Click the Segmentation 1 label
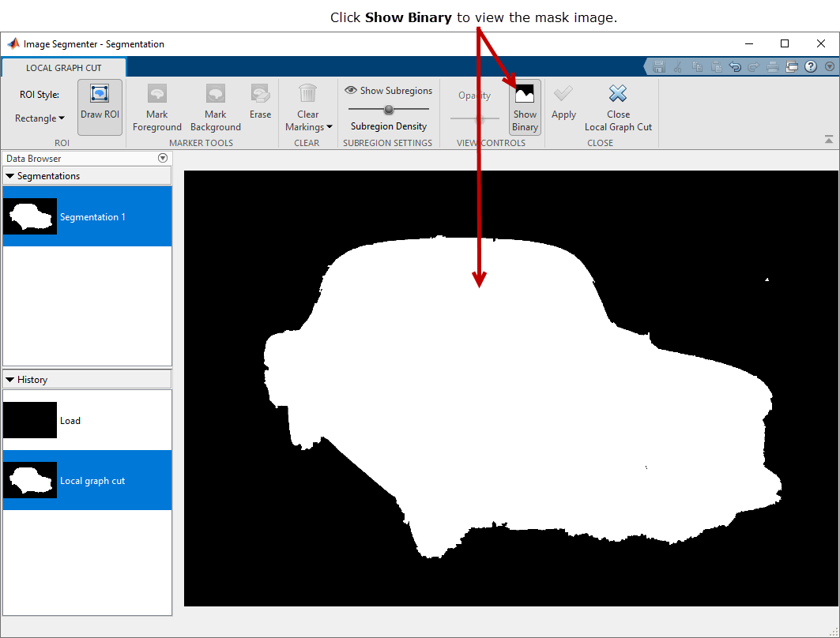The height and width of the screenshot is (638, 840). pos(92,217)
